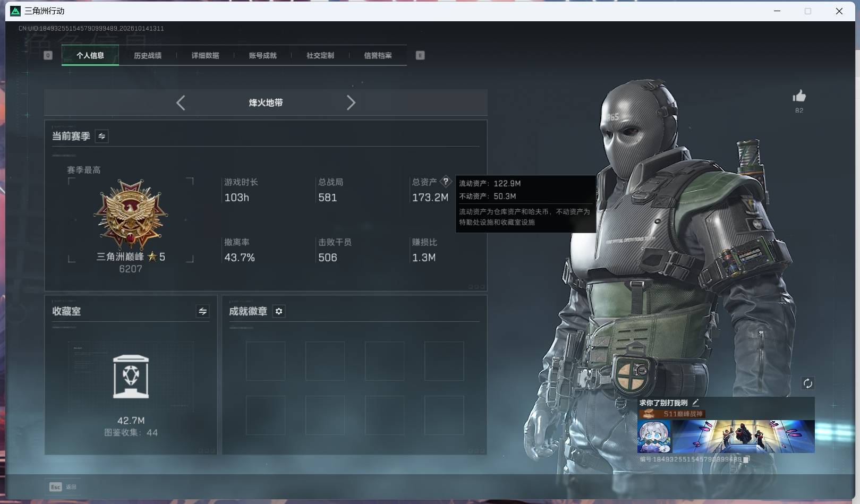860x504 pixels.
Task: Click the 6207 rank score
Action: point(131,269)
